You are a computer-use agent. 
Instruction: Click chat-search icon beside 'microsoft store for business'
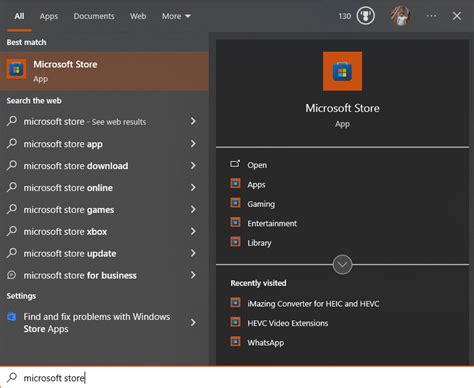coord(12,275)
